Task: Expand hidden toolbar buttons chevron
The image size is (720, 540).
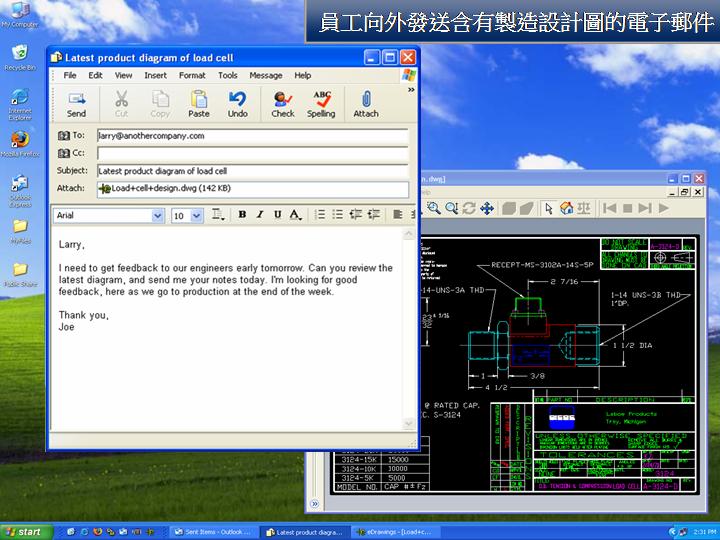Action: pos(411,90)
